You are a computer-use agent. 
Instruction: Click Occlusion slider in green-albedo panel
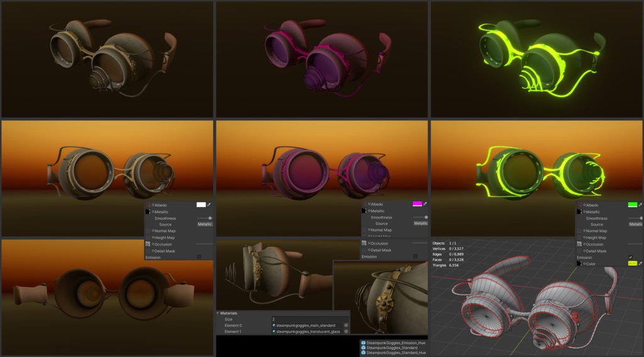635,244
